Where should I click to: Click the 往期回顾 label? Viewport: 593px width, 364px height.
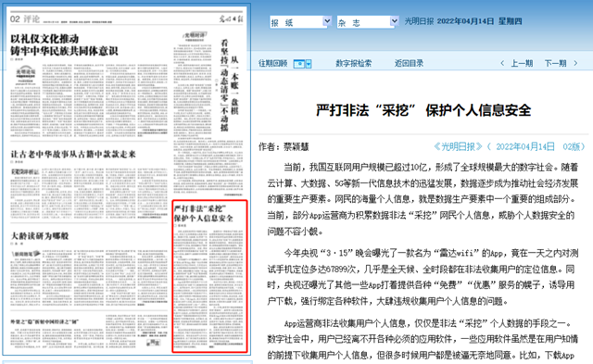tap(273, 63)
